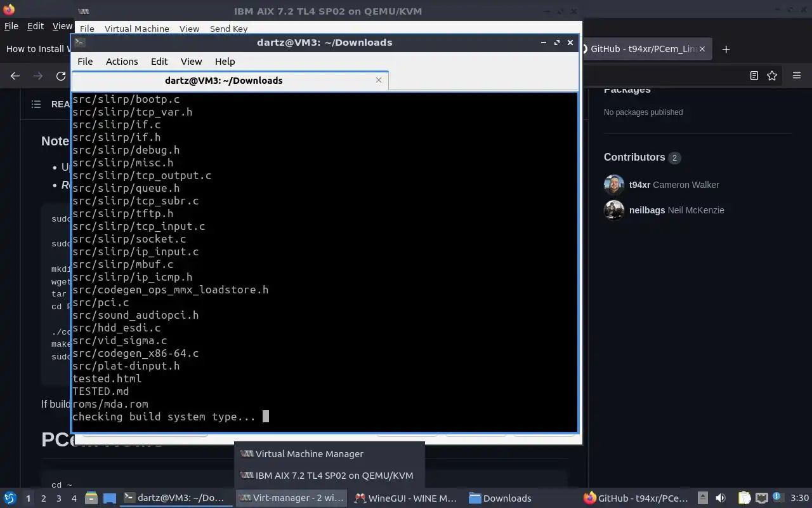812x508 pixels.
Task: Click the update notification tray icon
Action: 777,497
